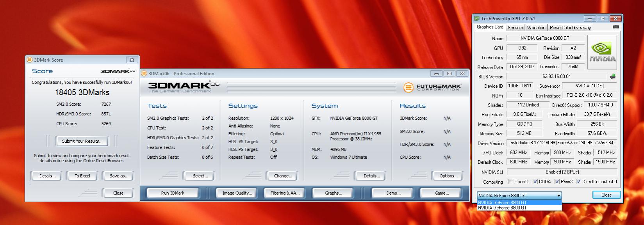Click the Bus Interface PCI-E field
Screen dimensions: 644x225
click(590, 95)
